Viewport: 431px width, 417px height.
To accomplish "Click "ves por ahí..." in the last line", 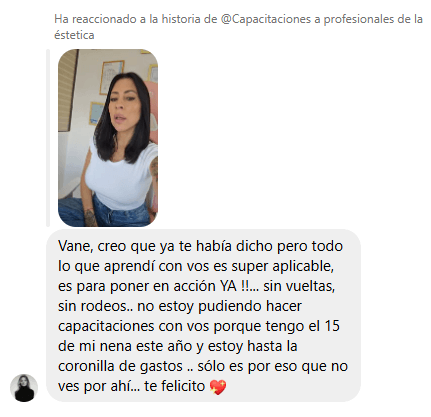I will point(99,386).
